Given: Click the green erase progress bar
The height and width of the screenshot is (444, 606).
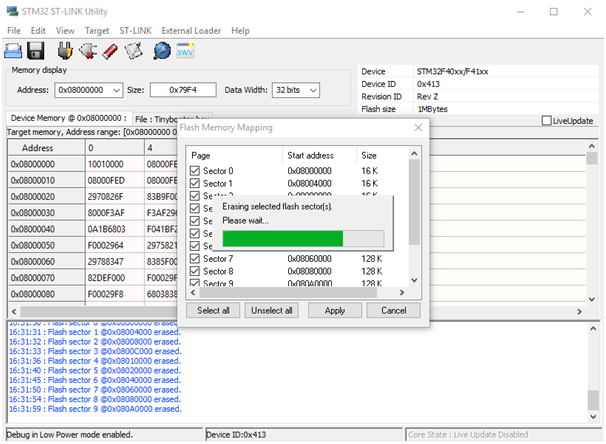Looking at the screenshot, I should [303, 238].
